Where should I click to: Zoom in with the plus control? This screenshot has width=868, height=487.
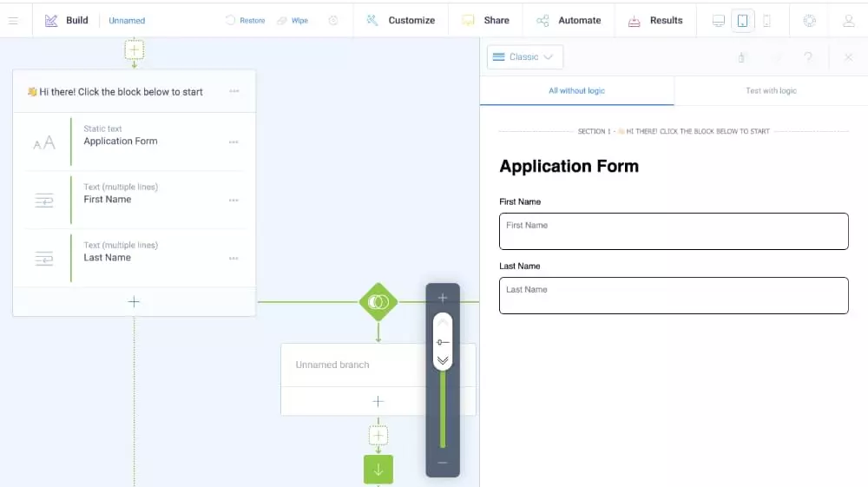coord(443,298)
